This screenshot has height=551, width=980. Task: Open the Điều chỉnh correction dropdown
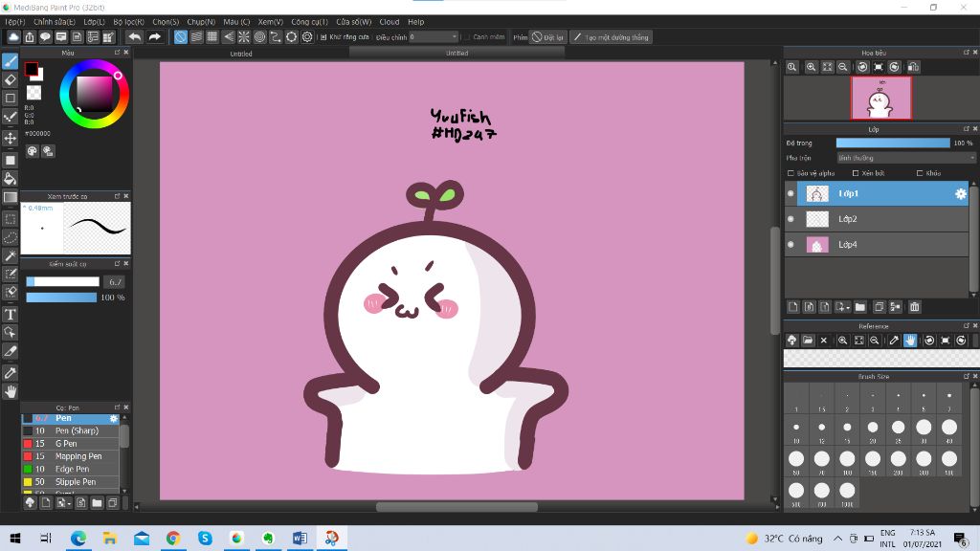click(x=434, y=37)
